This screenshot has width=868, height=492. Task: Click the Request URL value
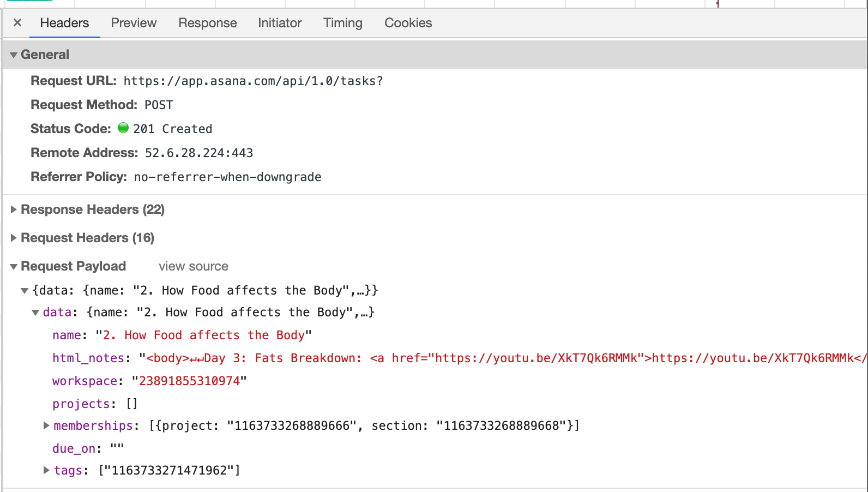pos(253,81)
